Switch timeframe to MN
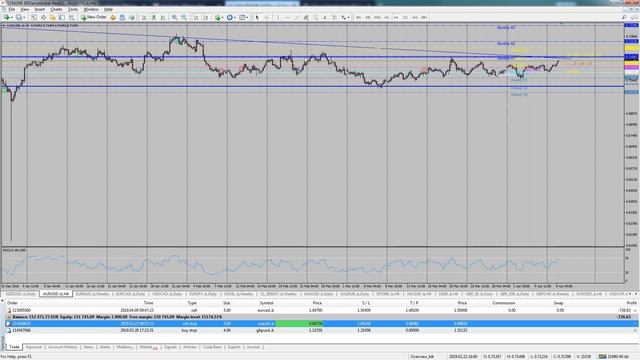The image size is (640, 360). tap(424, 18)
